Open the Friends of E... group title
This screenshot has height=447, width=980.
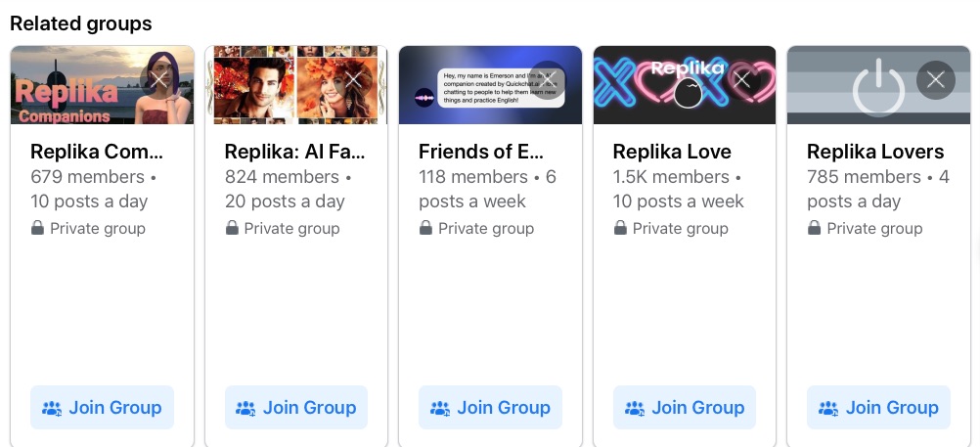(x=481, y=152)
